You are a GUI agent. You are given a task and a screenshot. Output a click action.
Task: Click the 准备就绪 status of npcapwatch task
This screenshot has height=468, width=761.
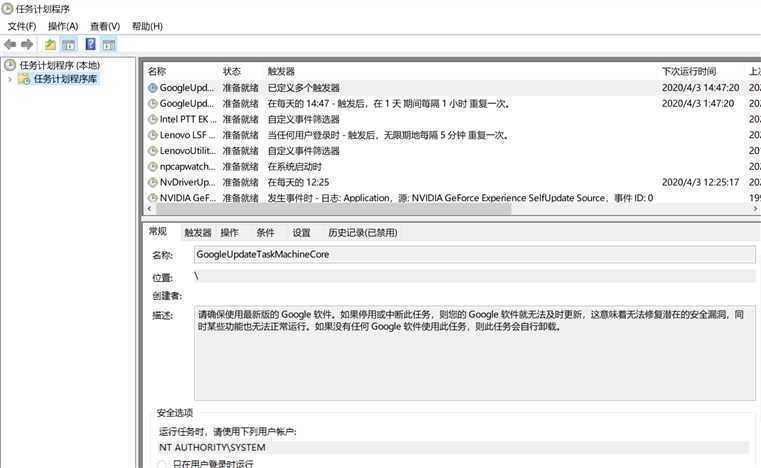coord(240,167)
